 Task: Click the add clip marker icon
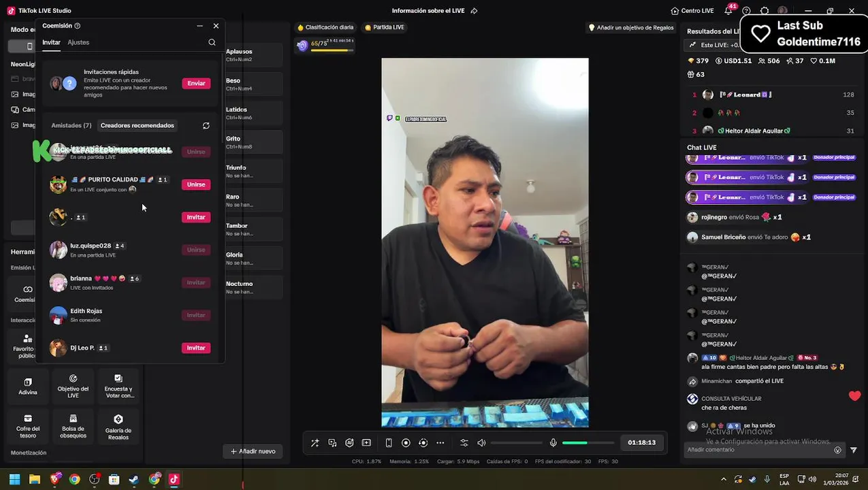point(366,442)
